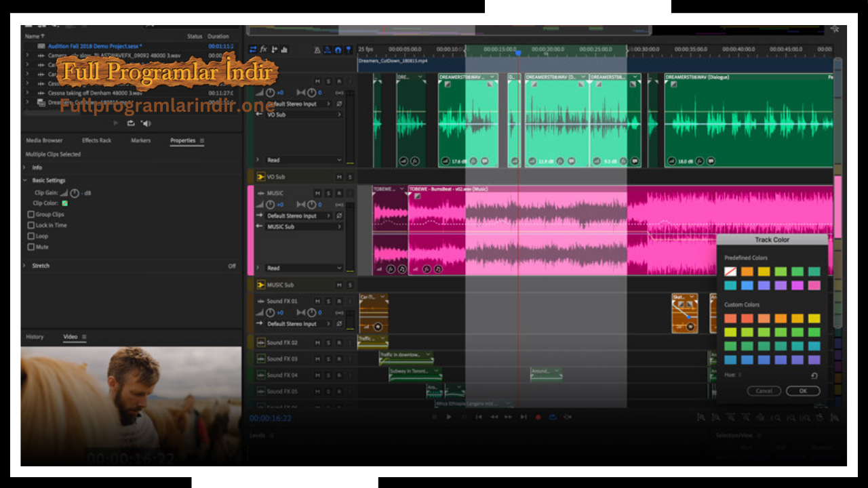Toggle phase invert on MUSIC track input

click(x=339, y=216)
